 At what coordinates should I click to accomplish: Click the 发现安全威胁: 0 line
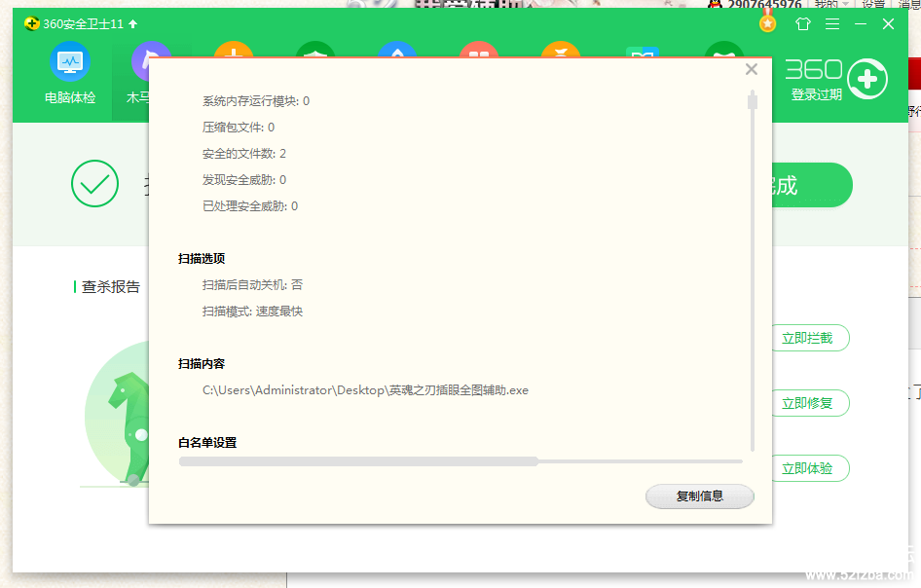point(244,180)
